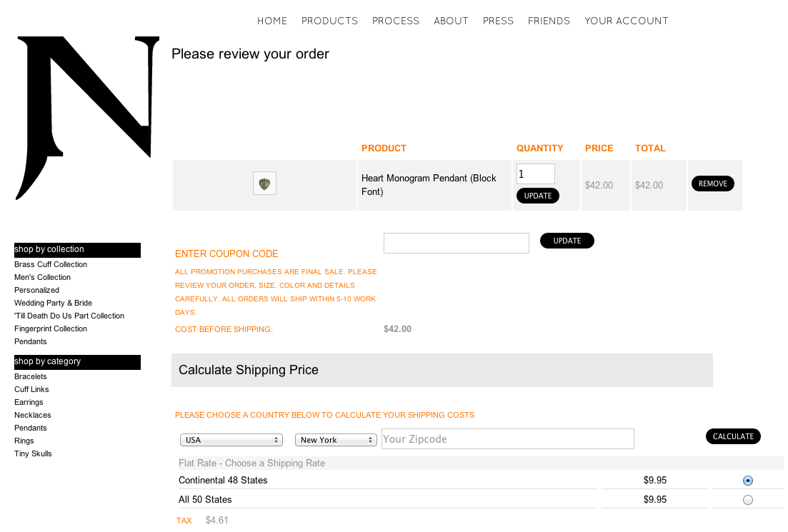788x532 pixels.
Task: Choose the All 50 States shipping rate
Action: click(x=747, y=500)
